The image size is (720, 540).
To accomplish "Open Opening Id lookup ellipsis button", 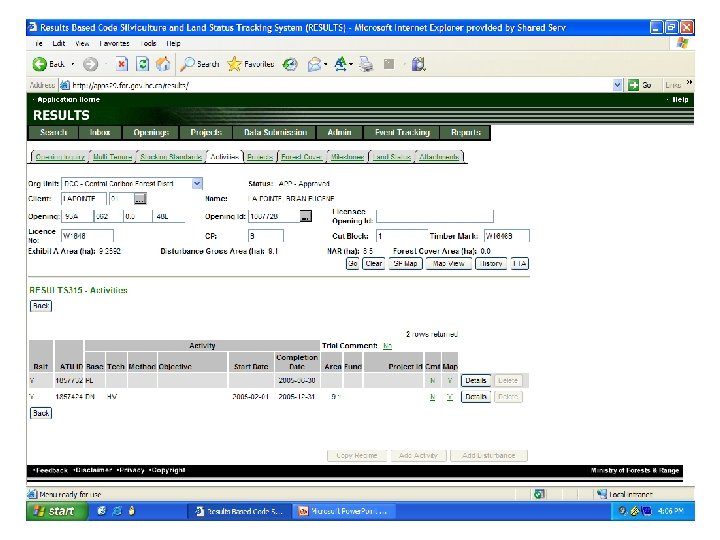I will 306,216.
